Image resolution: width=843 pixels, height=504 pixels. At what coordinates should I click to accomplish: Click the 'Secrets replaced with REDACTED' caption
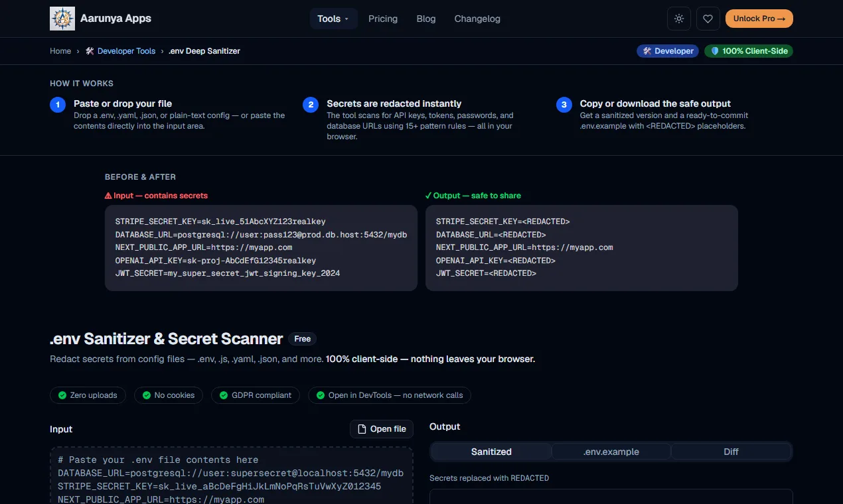pyautogui.click(x=489, y=478)
